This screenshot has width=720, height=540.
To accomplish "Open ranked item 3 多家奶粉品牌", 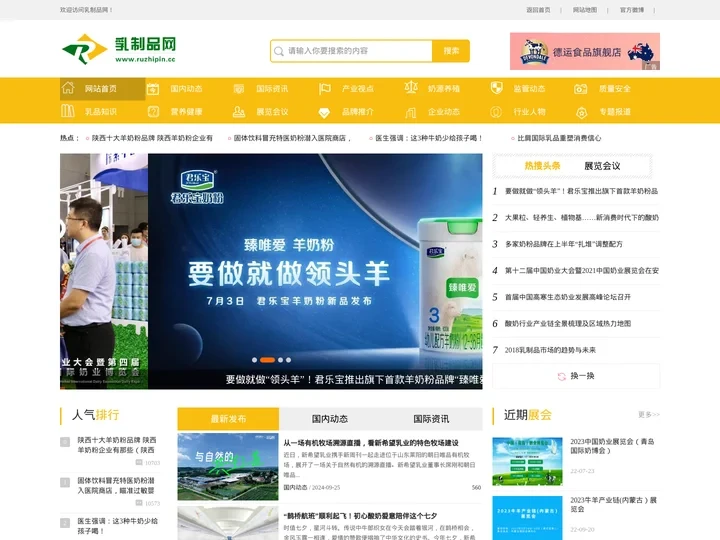I will click(564, 244).
